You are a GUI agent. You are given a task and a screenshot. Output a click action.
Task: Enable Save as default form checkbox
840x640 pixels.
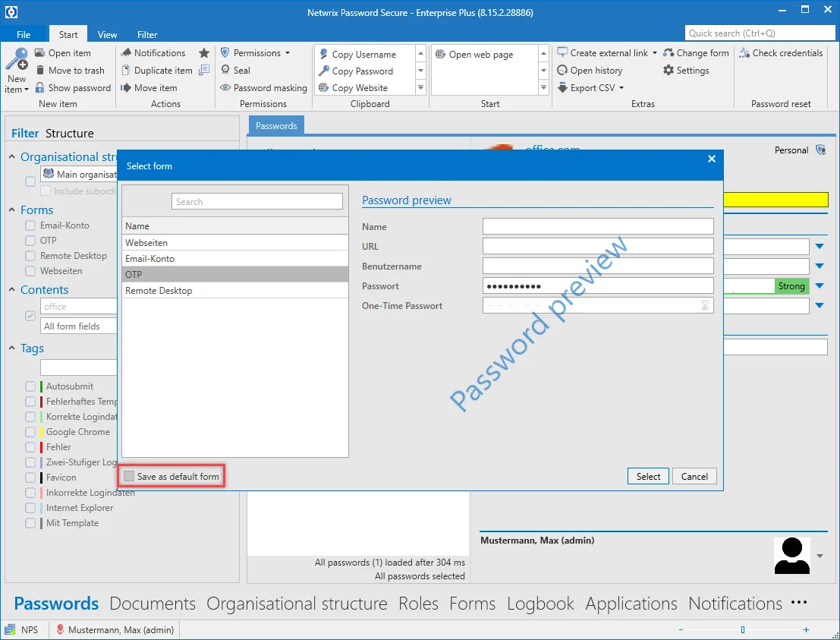click(x=129, y=476)
